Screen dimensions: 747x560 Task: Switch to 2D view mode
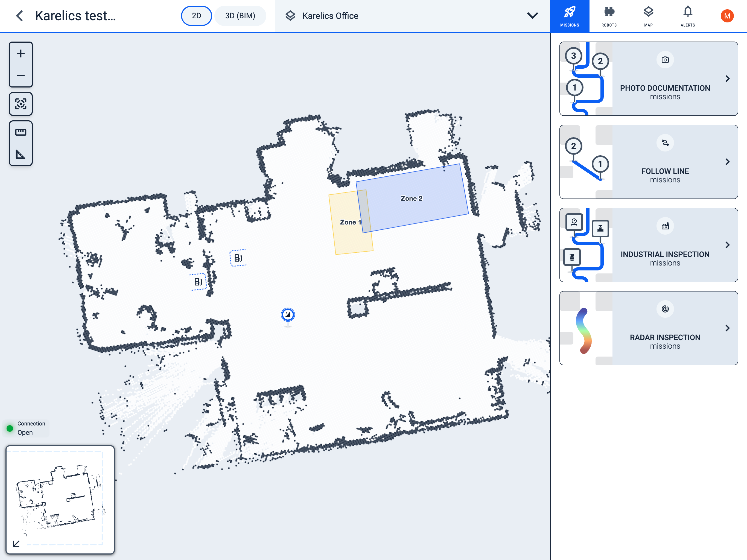tap(196, 16)
